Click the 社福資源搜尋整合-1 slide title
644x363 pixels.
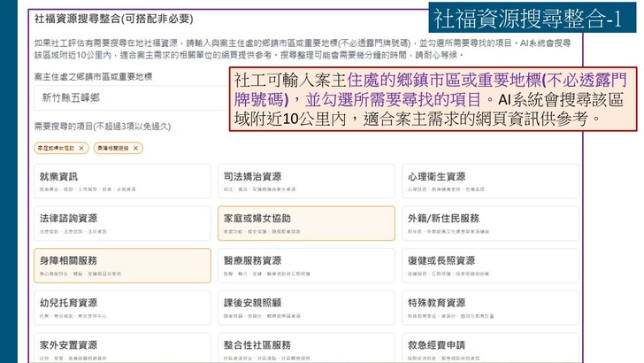(x=529, y=18)
